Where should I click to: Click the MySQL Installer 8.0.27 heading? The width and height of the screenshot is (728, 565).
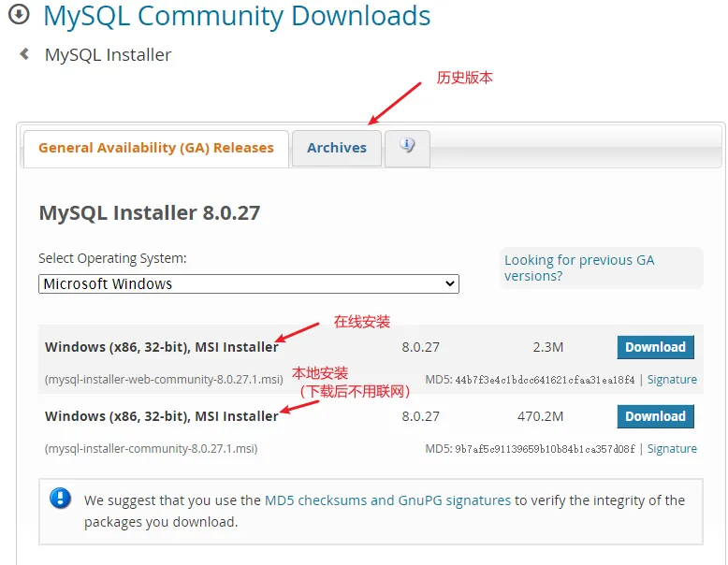click(150, 213)
